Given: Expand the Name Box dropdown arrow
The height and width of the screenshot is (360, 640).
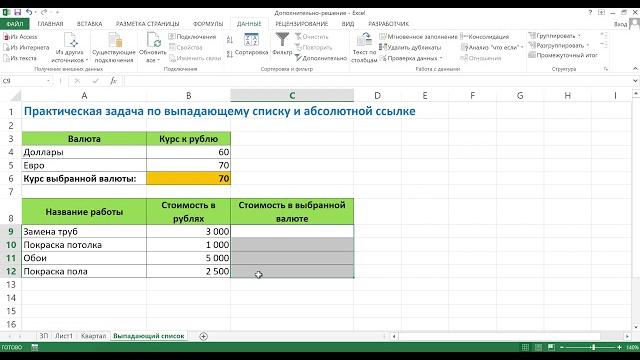Looking at the screenshot, I should coord(48,81).
